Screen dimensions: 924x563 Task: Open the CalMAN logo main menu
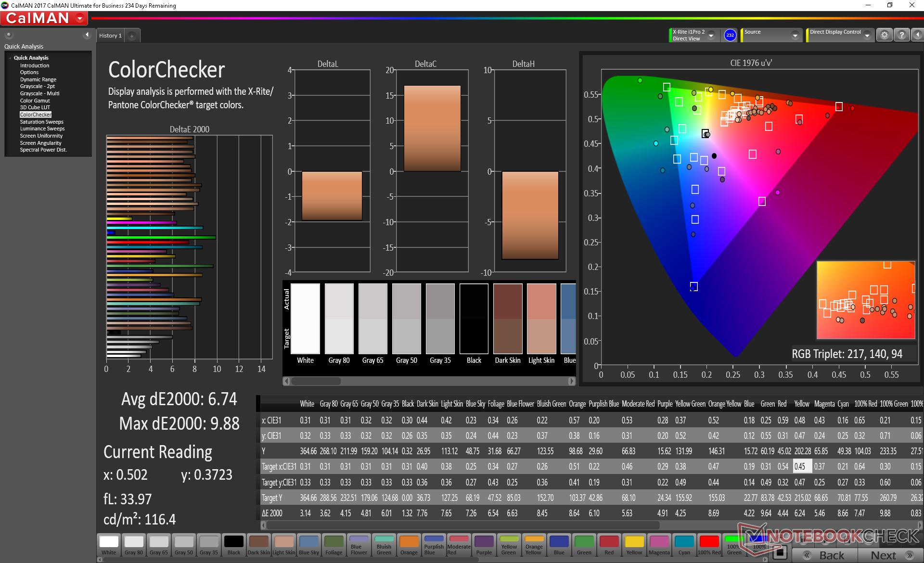44,18
